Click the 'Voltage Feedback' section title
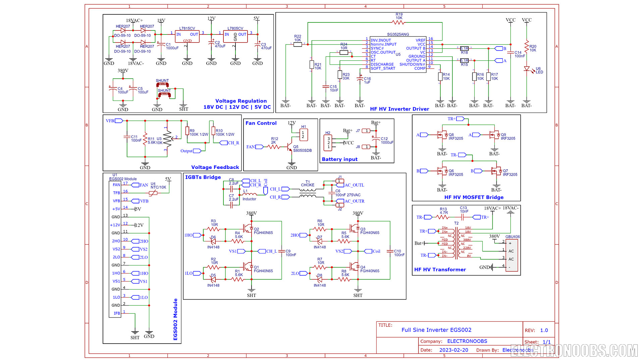Screen dimensions: 644x362 pyautogui.click(x=215, y=167)
